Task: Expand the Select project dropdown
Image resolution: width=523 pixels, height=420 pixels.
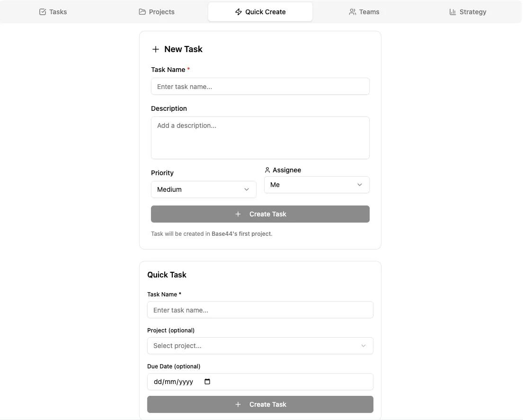Action: [260, 346]
